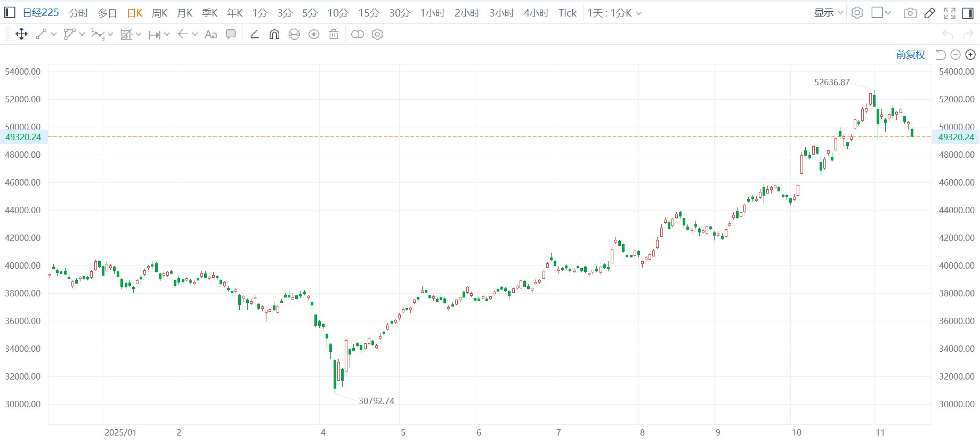Switch to the 周K weekly tab
980x443 pixels.
point(159,13)
